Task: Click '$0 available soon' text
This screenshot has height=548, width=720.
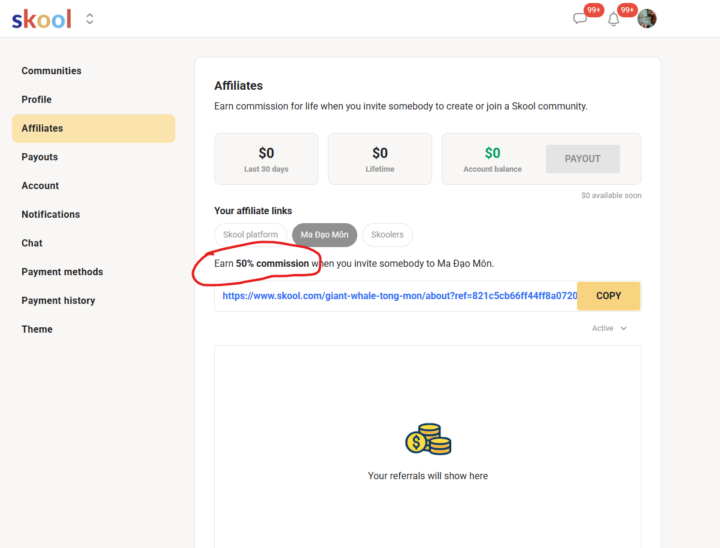Action: pyautogui.click(x=611, y=196)
